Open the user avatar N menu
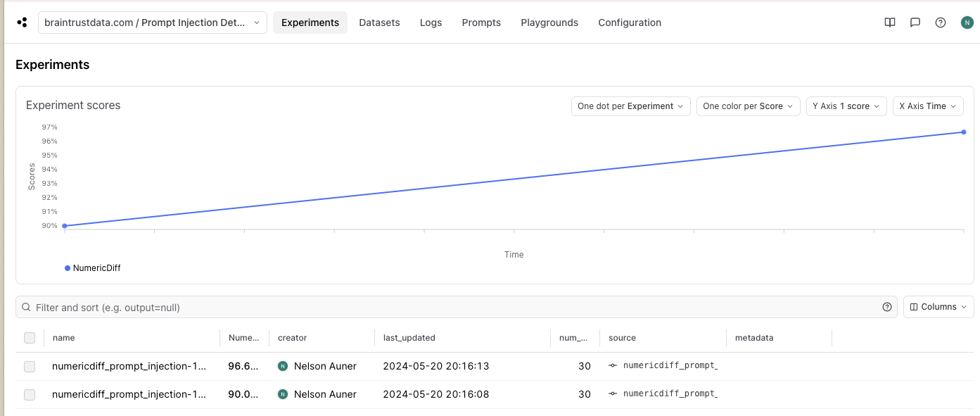Screen dimensions: 980x416 pos(967,23)
